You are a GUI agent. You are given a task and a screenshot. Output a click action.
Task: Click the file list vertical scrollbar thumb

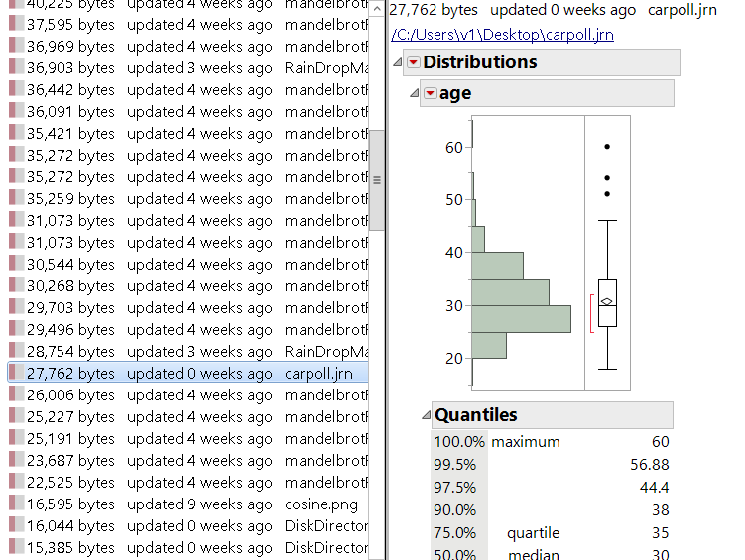376,180
